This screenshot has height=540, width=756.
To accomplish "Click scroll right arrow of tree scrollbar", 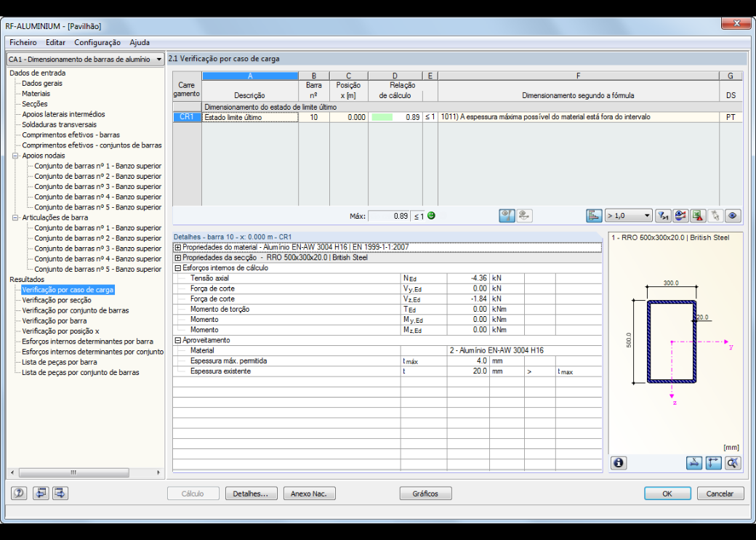I will (x=158, y=472).
